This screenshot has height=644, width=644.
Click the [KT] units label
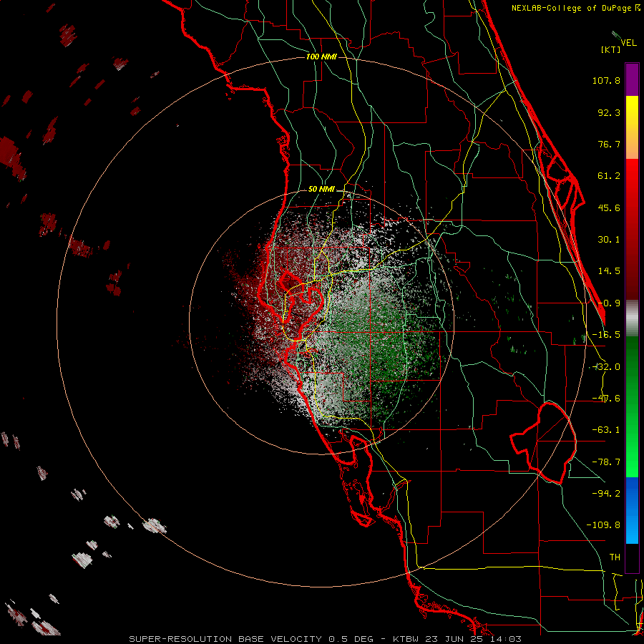(610, 49)
